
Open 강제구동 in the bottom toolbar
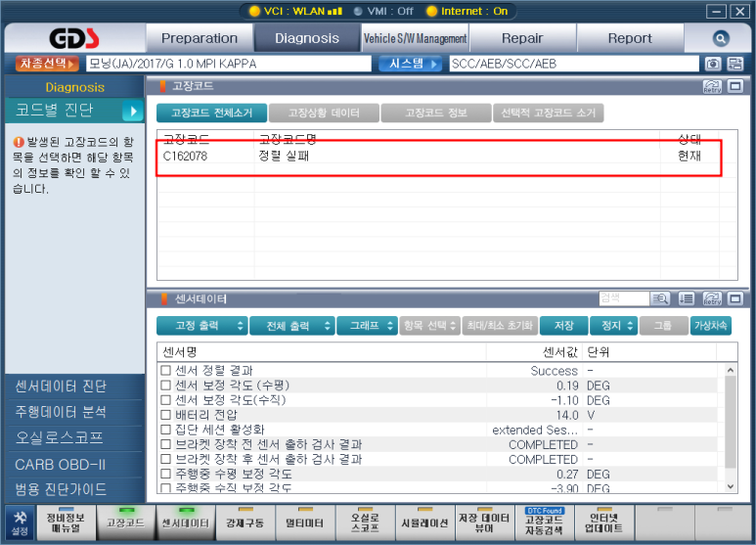[245, 522]
